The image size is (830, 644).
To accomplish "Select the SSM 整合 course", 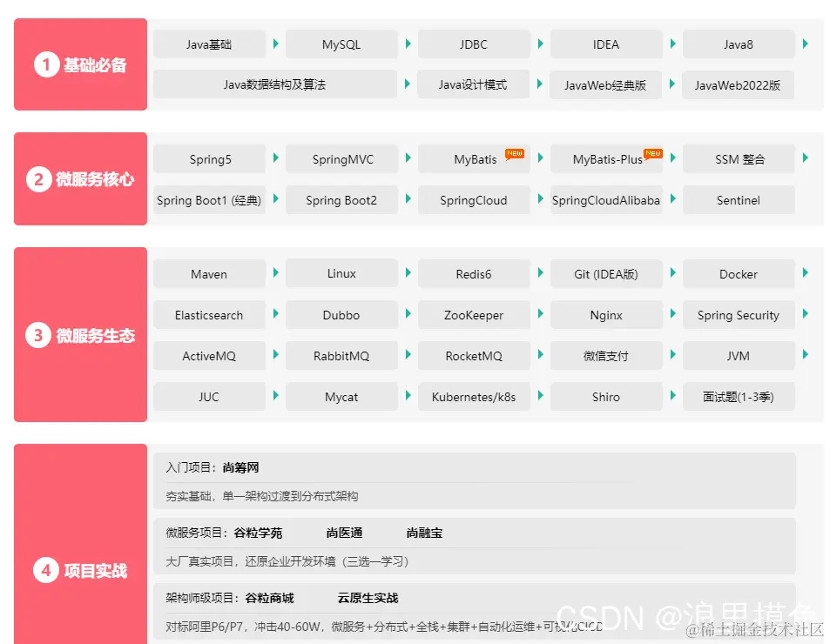I will tap(739, 159).
